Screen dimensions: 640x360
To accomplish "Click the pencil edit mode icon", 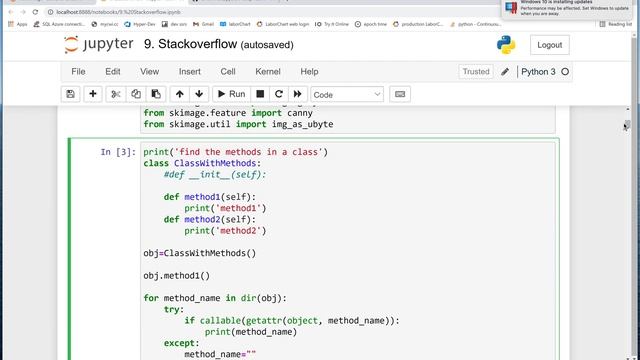I will [x=505, y=72].
